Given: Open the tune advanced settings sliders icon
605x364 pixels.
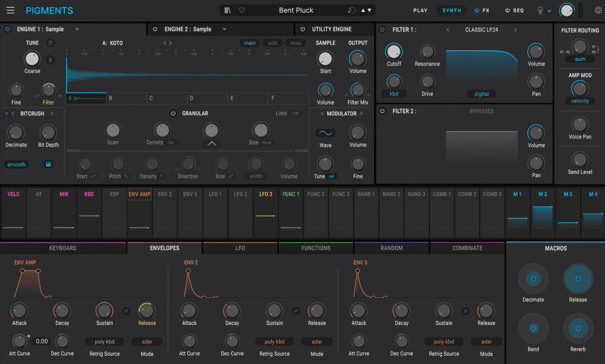Looking at the screenshot, I should tap(50, 43).
